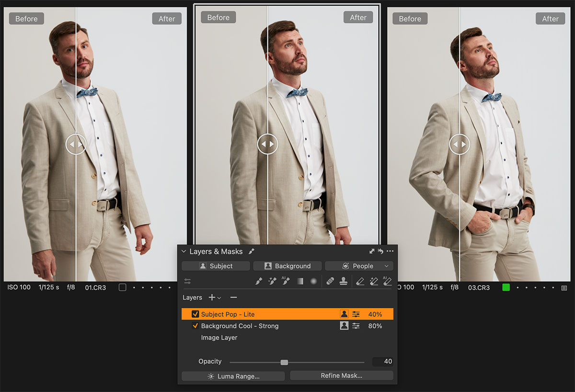The image size is (575, 392).
Task: Select the Image Layer entry
Action: coord(219,337)
